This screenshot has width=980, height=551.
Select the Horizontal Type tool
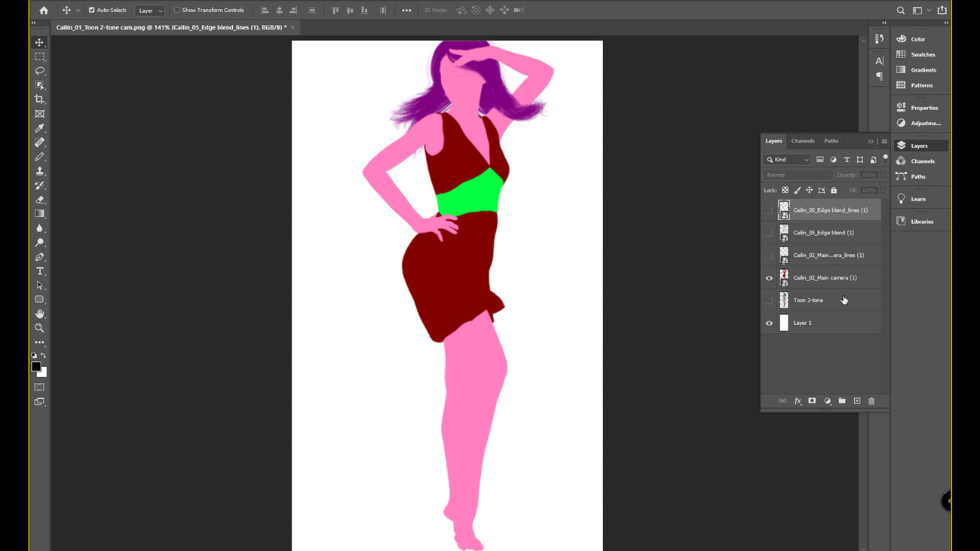coord(40,271)
